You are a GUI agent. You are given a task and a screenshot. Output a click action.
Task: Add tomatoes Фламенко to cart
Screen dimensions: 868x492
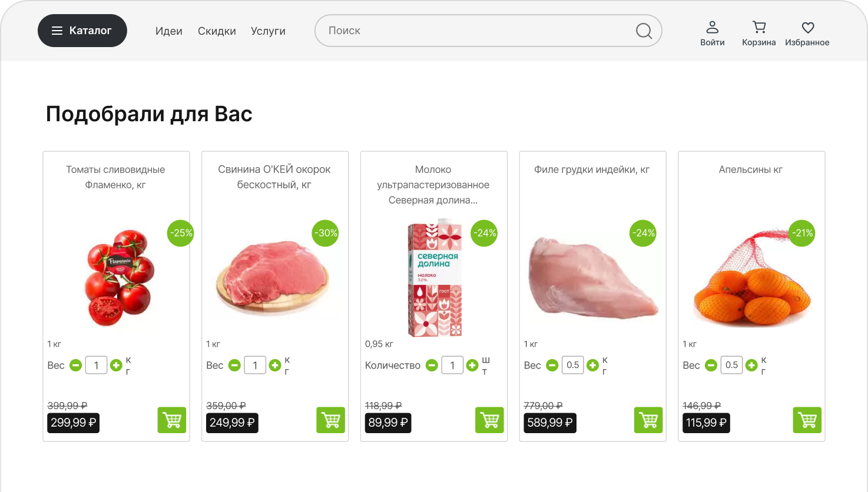[x=172, y=420]
